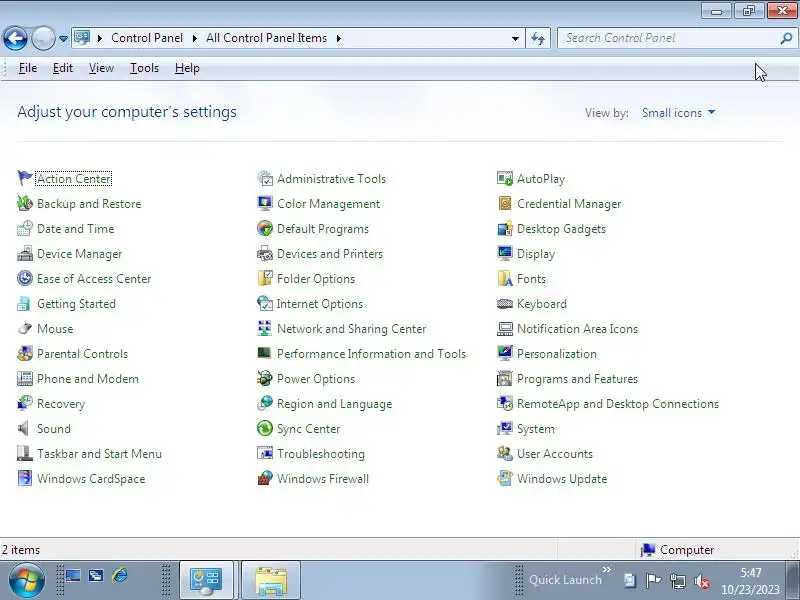The width and height of the screenshot is (800, 600).
Task: Open the Tools menu
Action: [x=144, y=68]
